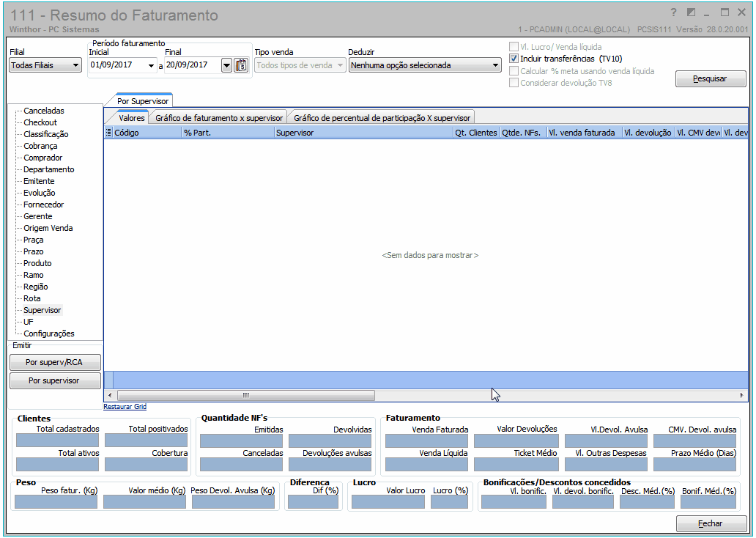Open the Inicial date dropdown arrow
756x538 pixels.
coord(151,66)
